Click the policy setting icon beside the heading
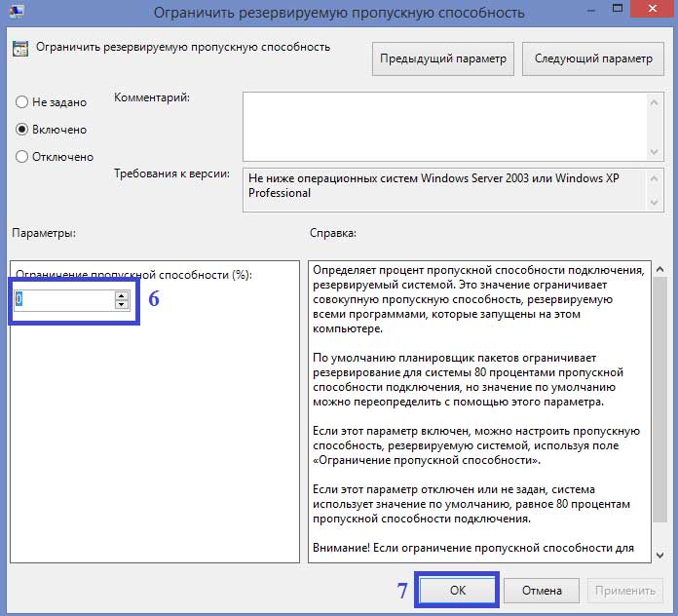This screenshot has height=616, width=678. (20, 49)
